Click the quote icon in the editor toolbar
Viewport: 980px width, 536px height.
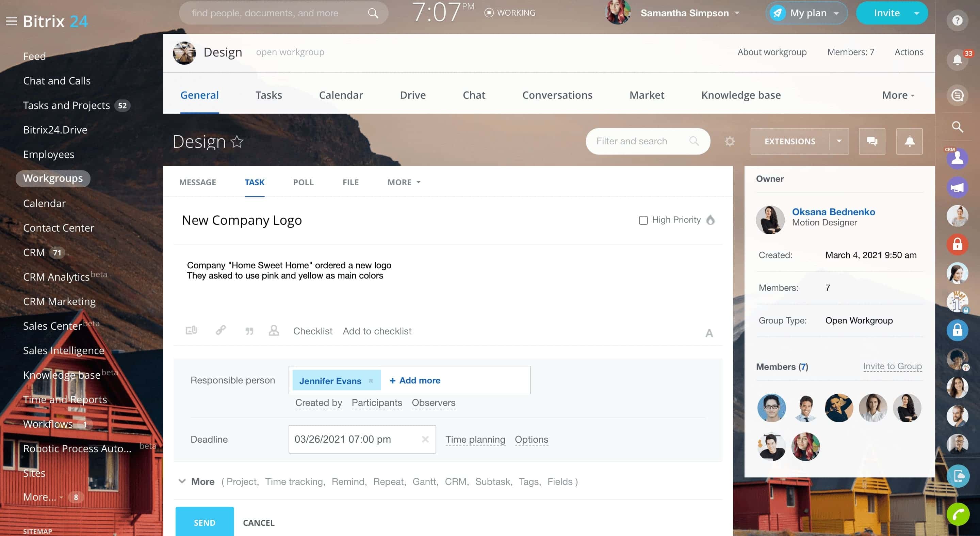tap(249, 331)
